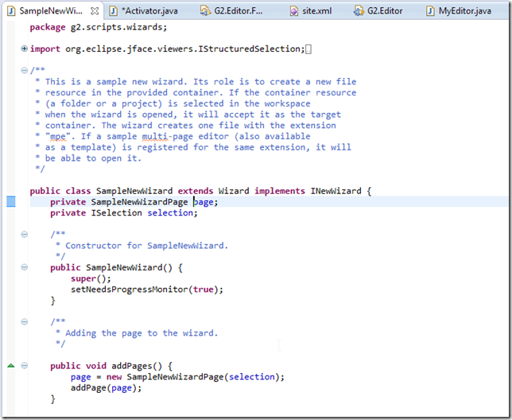This screenshot has height=420, width=512.
Task: Expand the folded import statements
Action: coord(25,49)
